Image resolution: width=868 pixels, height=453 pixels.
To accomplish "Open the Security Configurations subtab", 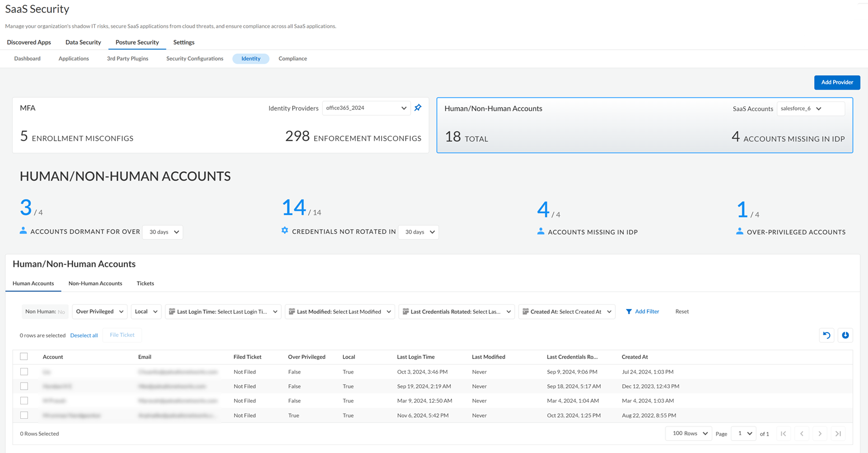I will [x=194, y=58].
